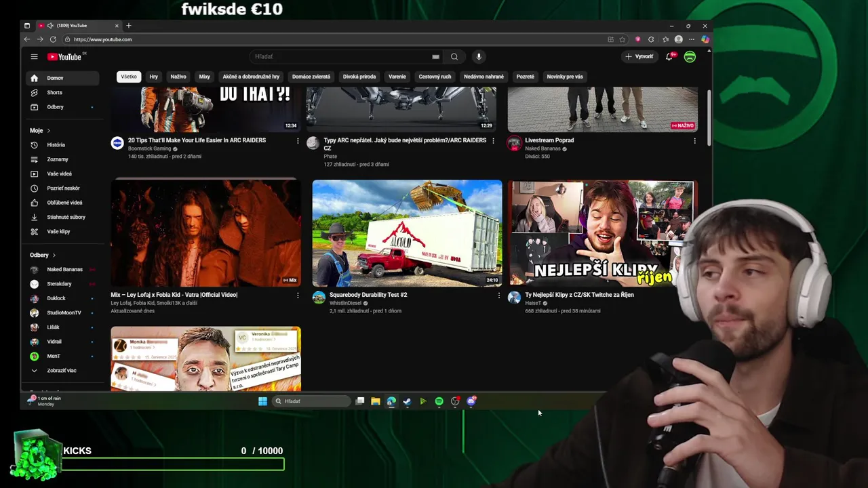Select the Nedávno nahrané chip

click(484, 77)
